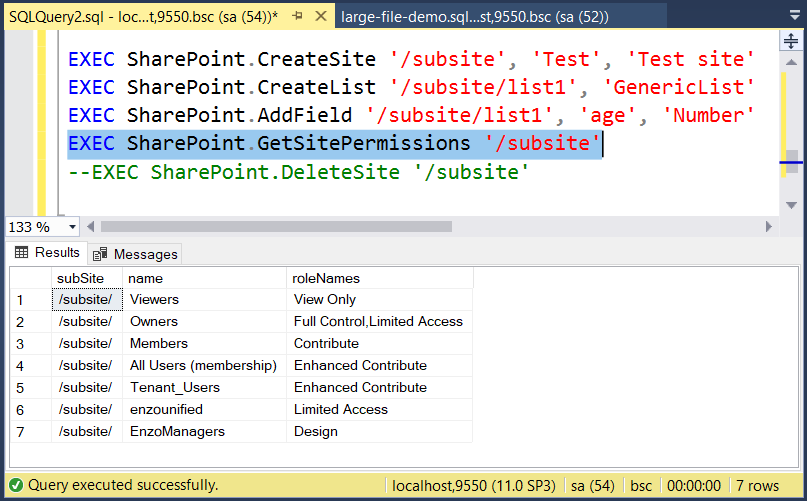Click localhost,9550 (11.0 SP3) status entry
The height and width of the screenshot is (501, 807).
coord(474,486)
